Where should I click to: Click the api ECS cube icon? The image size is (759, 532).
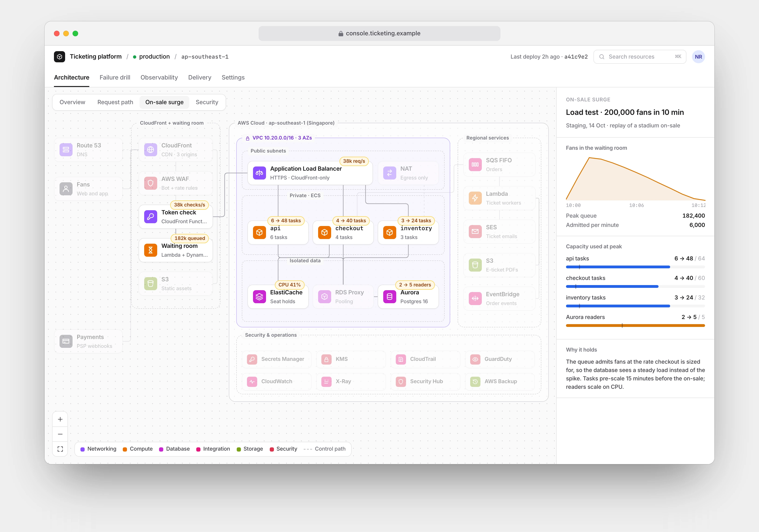tap(259, 233)
